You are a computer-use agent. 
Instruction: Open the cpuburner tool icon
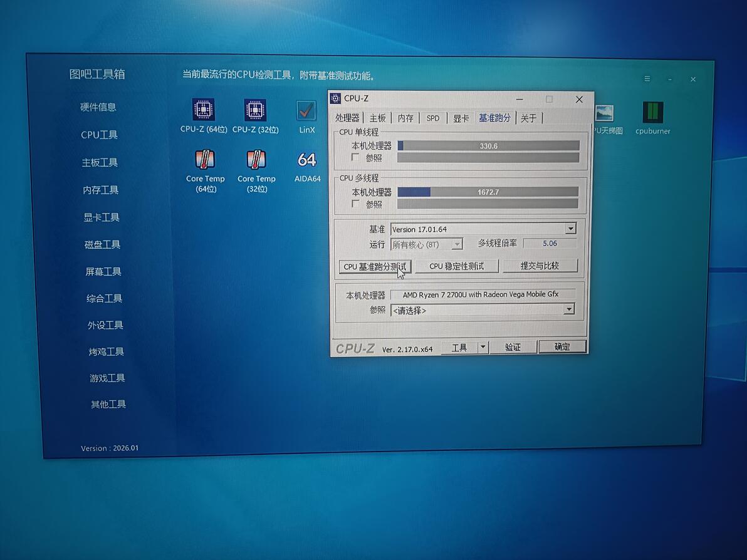click(652, 112)
